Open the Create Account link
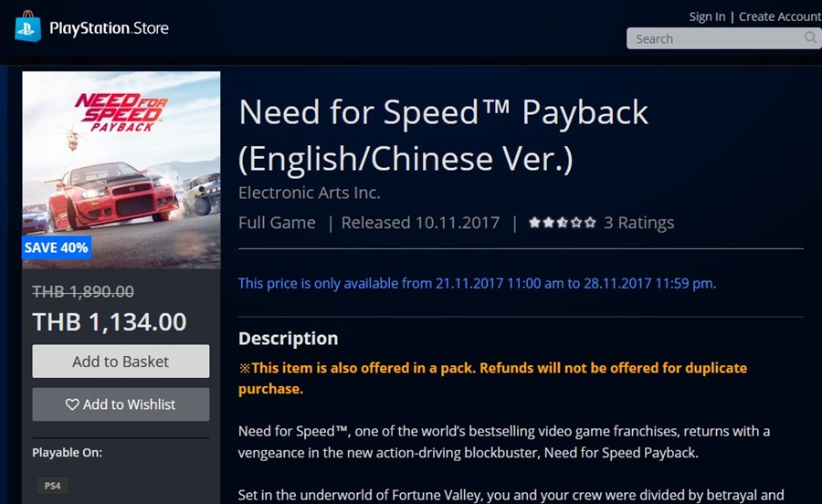Image resolution: width=822 pixels, height=504 pixels. point(780,16)
